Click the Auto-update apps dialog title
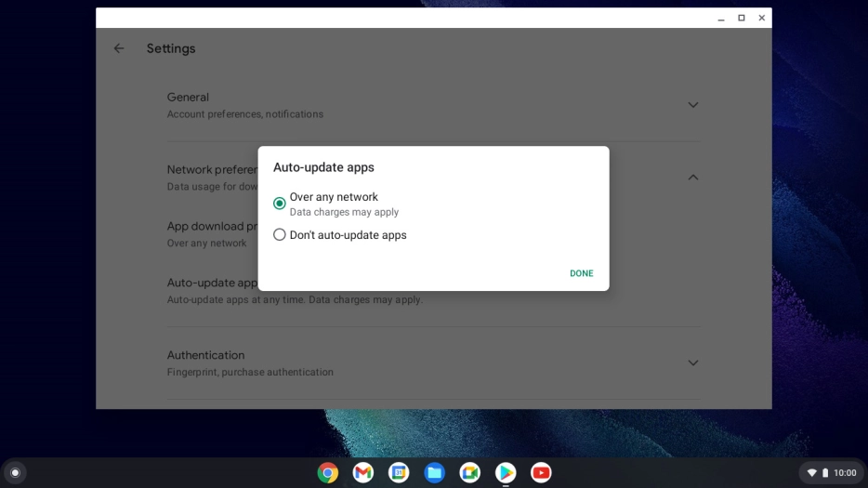 tap(323, 167)
